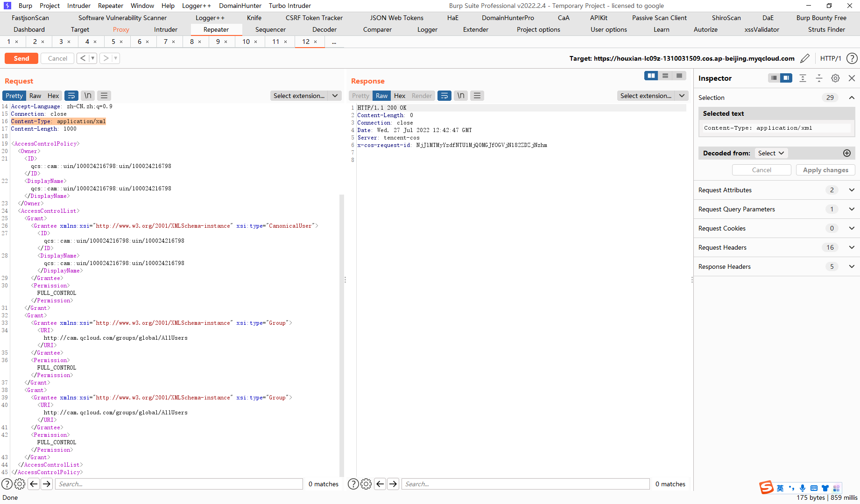This screenshot has height=504, width=860.
Task: Click the Sogou input method tray icon
Action: pyautogui.click(x=766, y=488)
